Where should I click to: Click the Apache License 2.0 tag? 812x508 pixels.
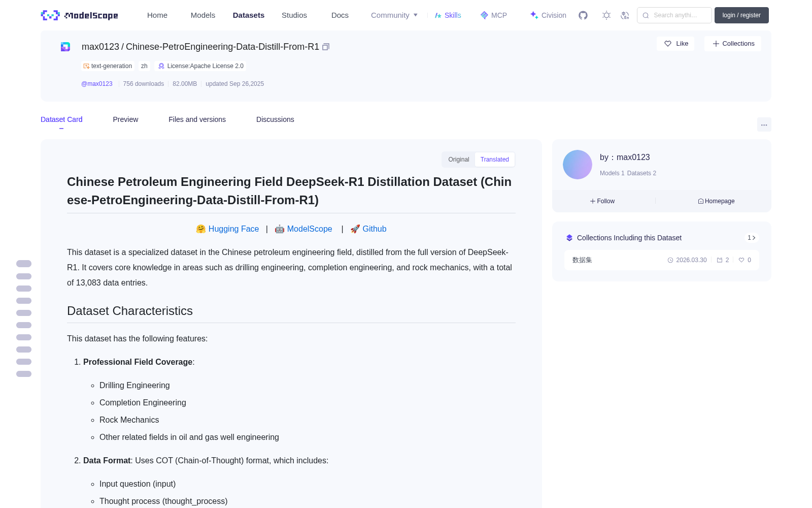(201, 66)
